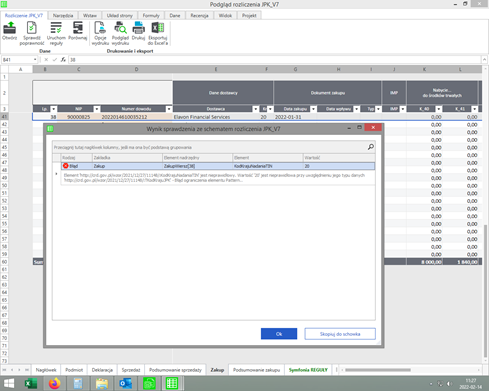The image size is (489, 391).
Task: Expand the cell name box dropdown
Action: 35,60
